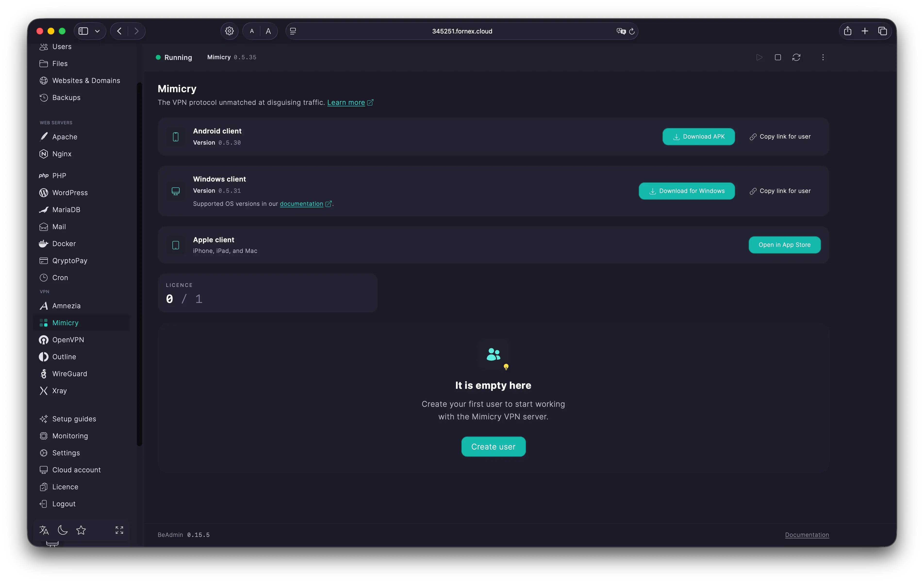Image resolution: width=924 pixels, height=583 pixels.
Task: Click the smaller text size A button
Action: click(252, 31)
